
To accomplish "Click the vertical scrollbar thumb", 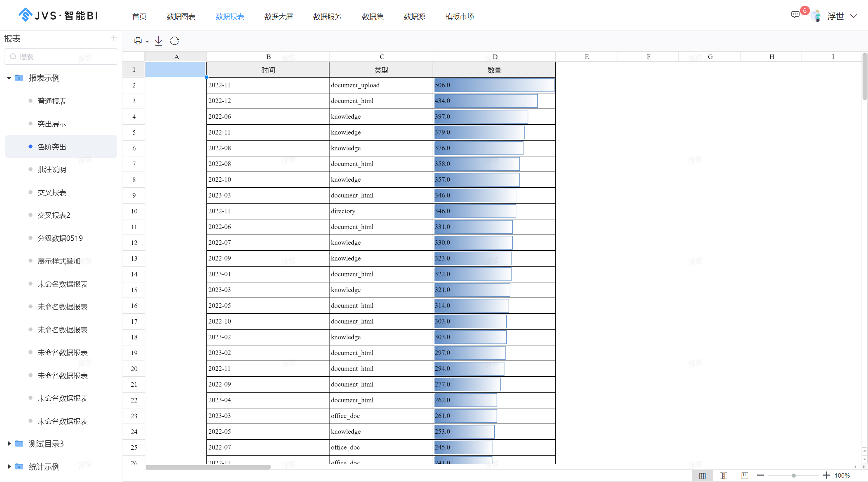I will [865, 77].
